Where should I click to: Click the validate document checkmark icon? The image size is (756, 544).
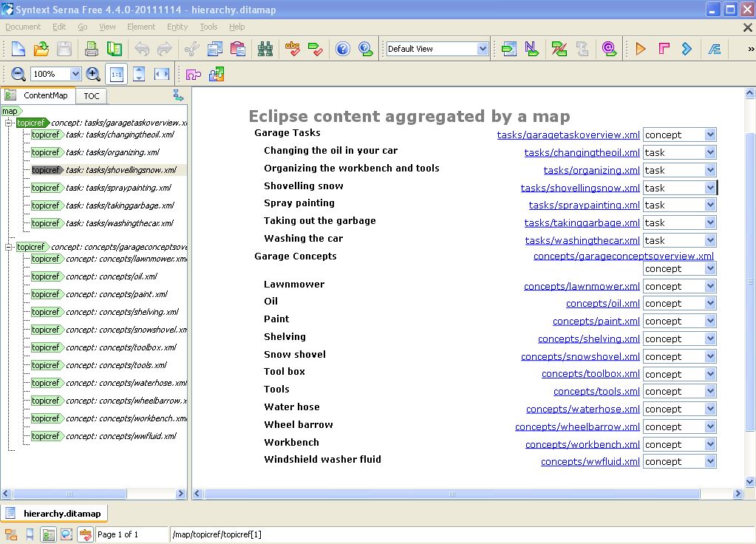tap(316, 49)
